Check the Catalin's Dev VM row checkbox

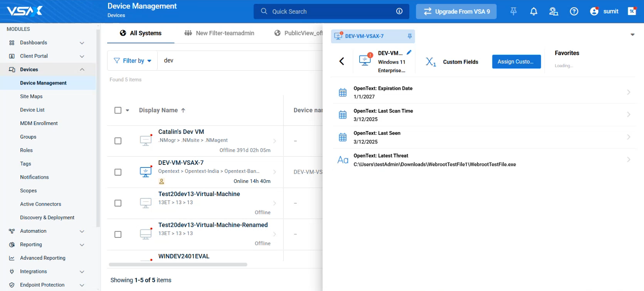point(118,141)
